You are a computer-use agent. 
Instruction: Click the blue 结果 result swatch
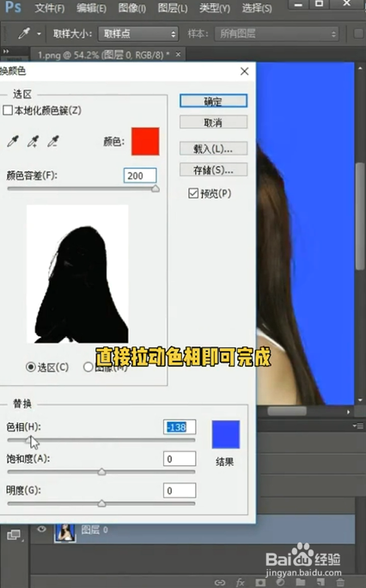[225, 434]
